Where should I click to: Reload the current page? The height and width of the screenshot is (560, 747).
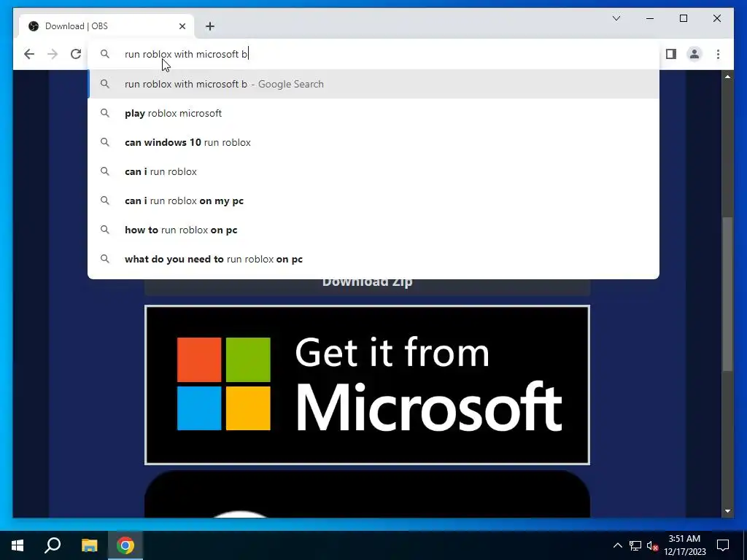[76, 54]
